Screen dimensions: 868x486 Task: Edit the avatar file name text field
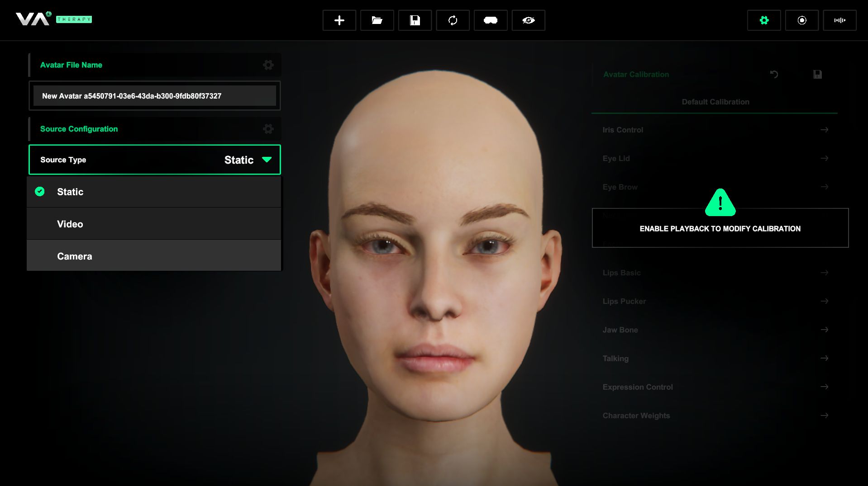(154, 96)
